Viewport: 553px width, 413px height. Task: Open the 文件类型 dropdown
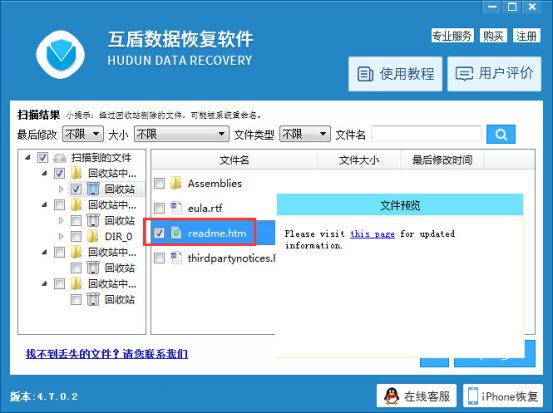(305, 134)
